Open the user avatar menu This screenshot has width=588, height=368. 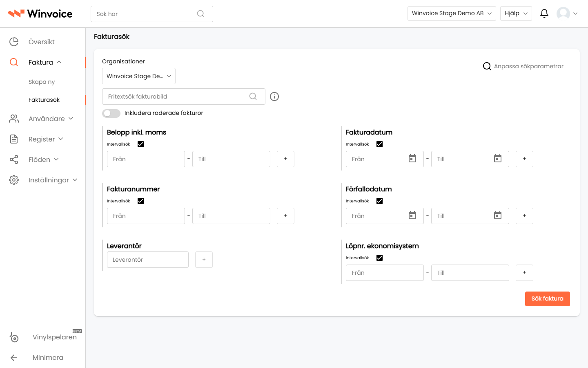pos(567,13)
